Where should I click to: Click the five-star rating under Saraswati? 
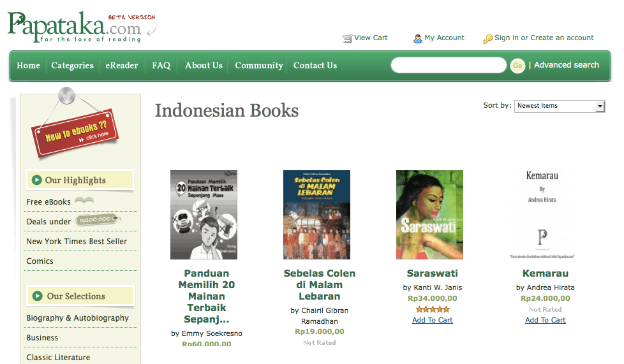pyautogui.click(x=433, y=309)
